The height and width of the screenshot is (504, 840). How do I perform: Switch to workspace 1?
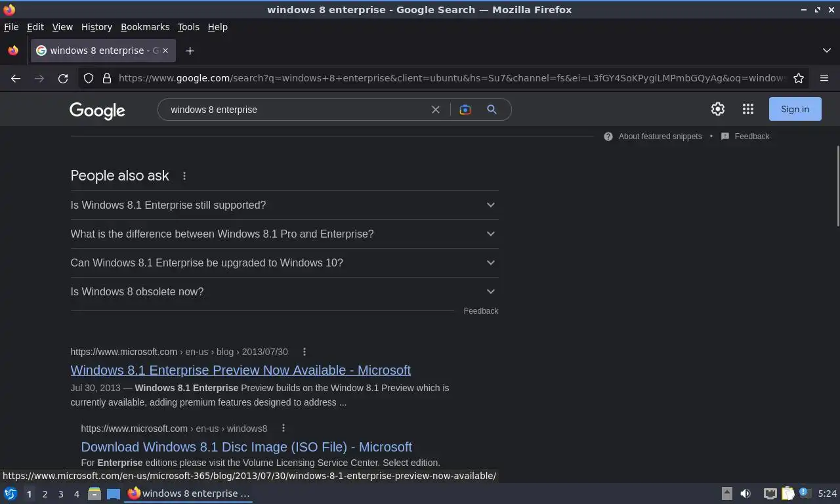pos(29,493)
